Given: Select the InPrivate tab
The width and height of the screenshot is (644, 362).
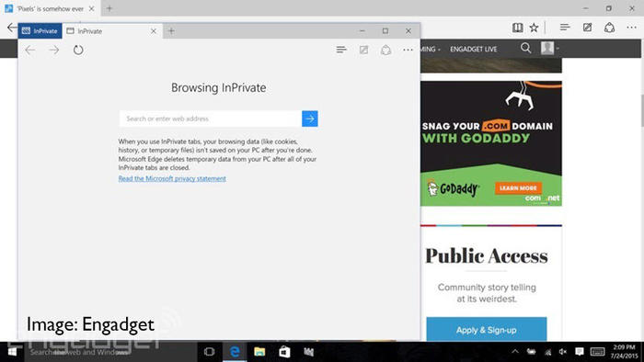Looking at the screenshot, I should 108,31.
